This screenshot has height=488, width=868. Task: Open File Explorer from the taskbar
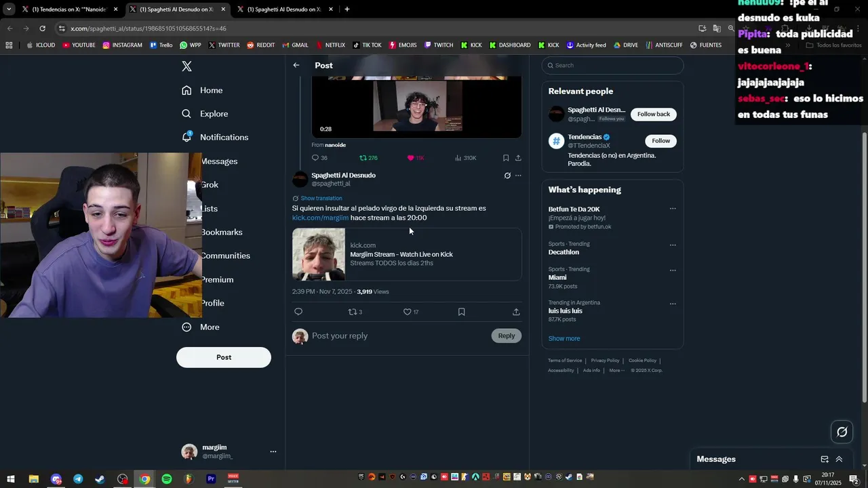coord(33,479)
